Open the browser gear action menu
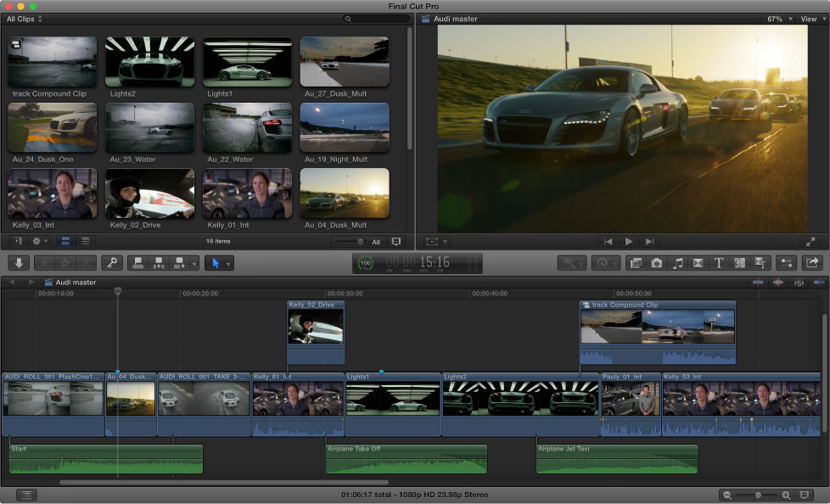Image resolution: width=830 pixels, height=504 pixels. tap(40, 242)
